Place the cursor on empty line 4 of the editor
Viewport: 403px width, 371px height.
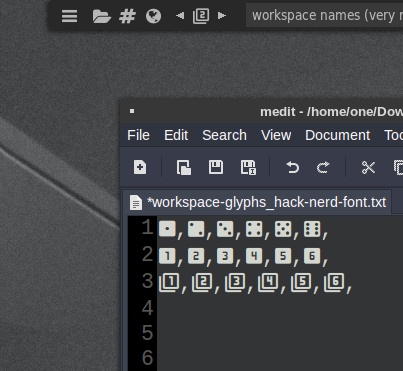click(x=280, y=308)
